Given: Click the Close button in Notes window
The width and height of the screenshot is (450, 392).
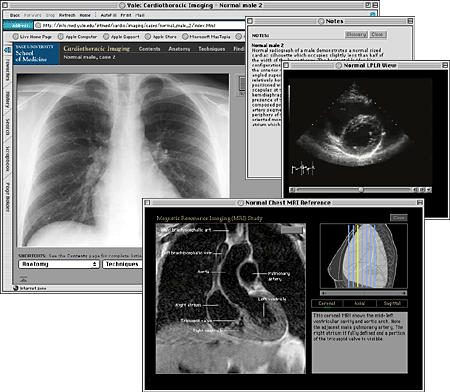Looking at the screenshot, I should 377,34.
